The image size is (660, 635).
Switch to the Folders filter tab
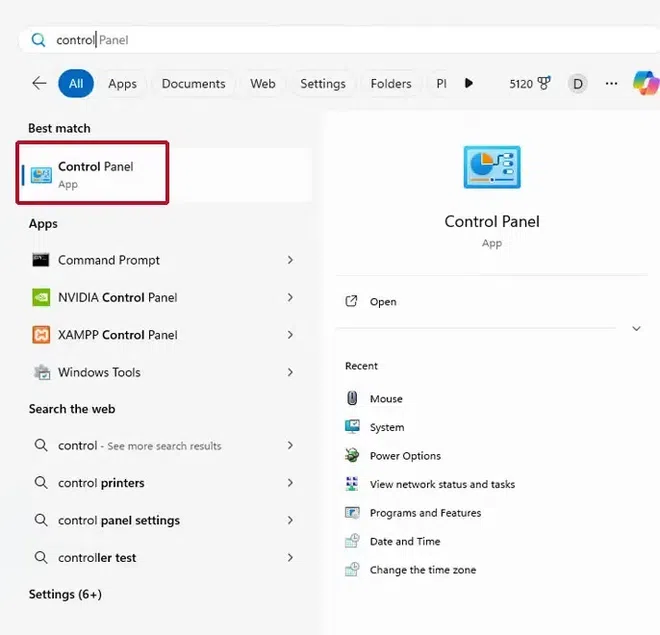[x=391, y=83]
